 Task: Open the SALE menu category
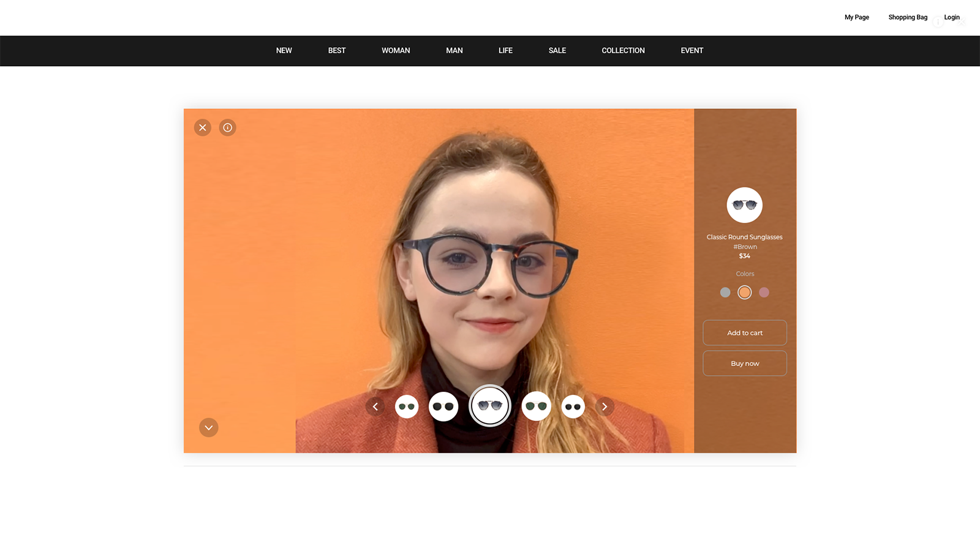pos(557,51)
